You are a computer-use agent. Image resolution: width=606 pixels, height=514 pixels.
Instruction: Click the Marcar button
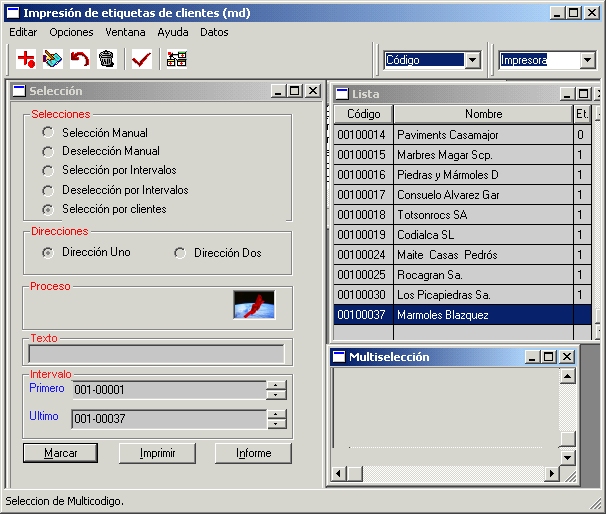pyautogui.click(x=60, y=453)
